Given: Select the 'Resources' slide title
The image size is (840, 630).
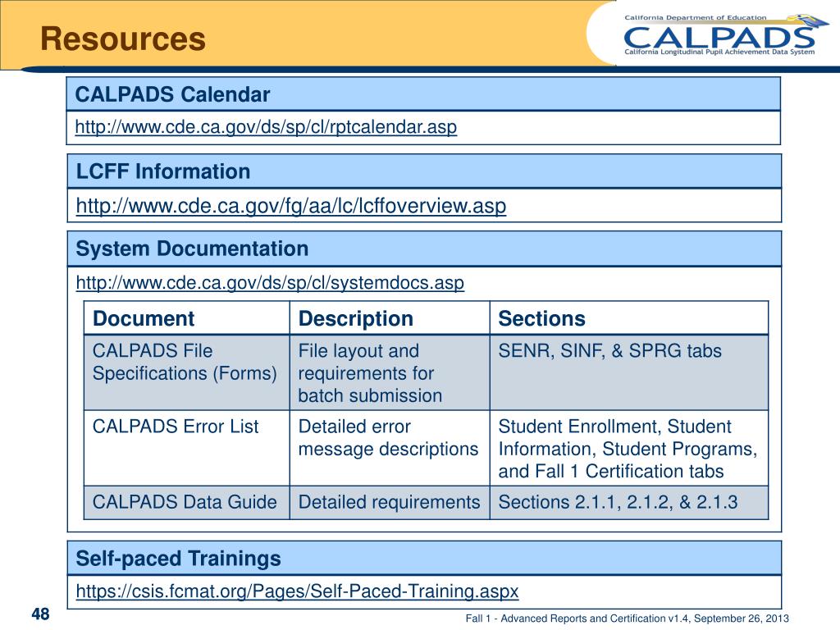Looking at the screenshot, I should (123, 39).
